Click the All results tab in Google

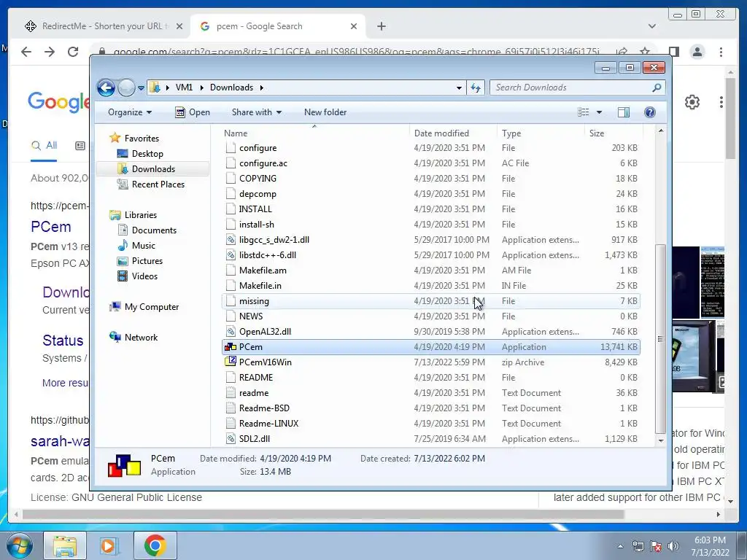44,146
